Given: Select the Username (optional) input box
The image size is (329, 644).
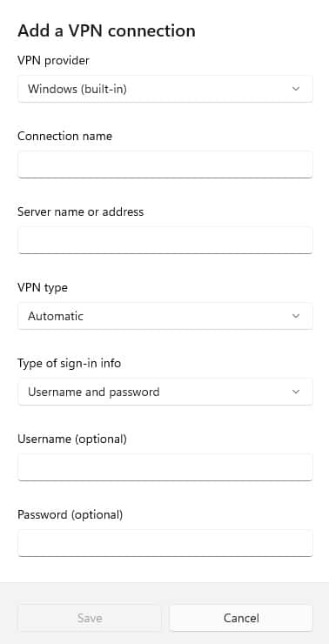Looking at the screenshot, I should [165, 467].
